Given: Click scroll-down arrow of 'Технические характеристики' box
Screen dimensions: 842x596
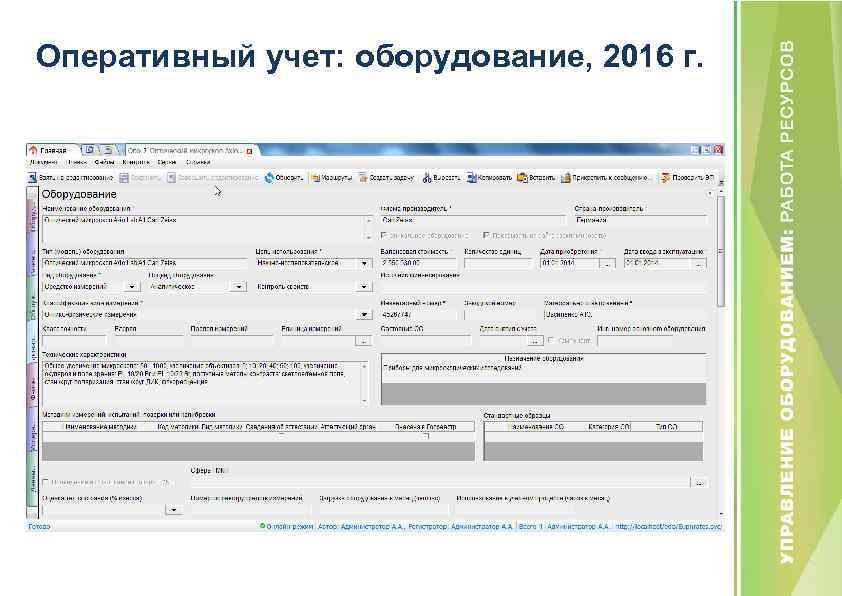Looking at the screenshot, I should click(x=365, y=401).
